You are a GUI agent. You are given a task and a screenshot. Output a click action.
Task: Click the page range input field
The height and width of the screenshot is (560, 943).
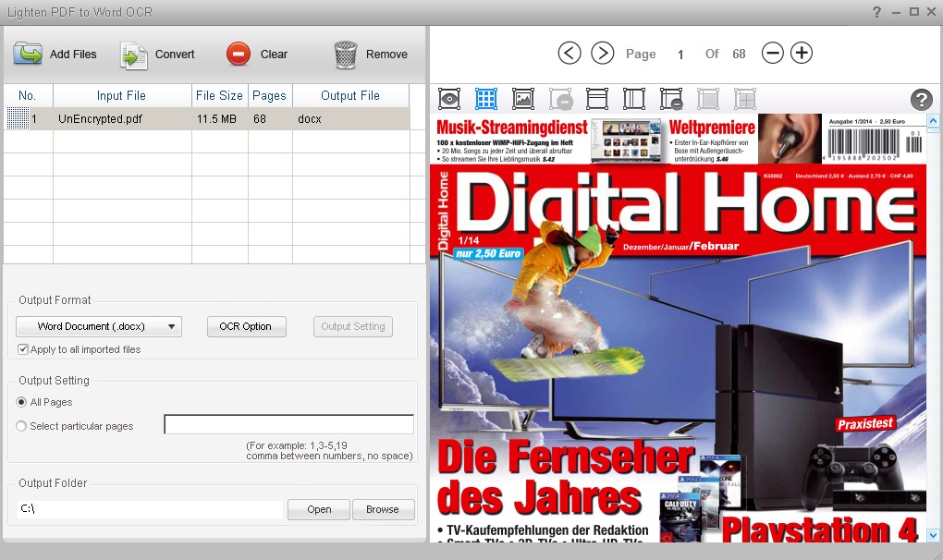click(x=288, y=424)
